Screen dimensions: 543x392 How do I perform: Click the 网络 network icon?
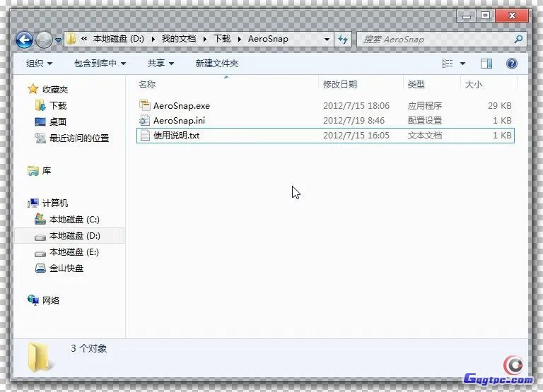pos(33,300)
